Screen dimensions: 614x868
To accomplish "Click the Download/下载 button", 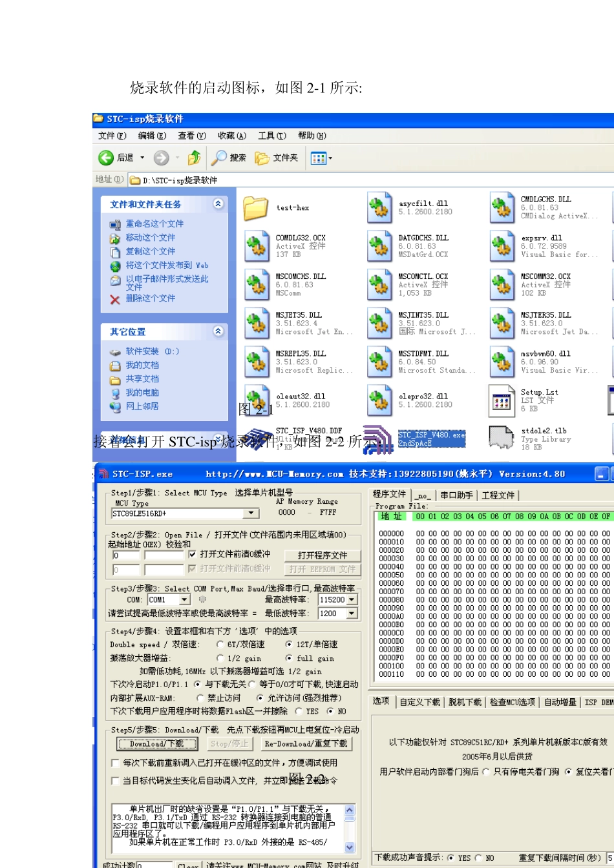I will (156, 744).
